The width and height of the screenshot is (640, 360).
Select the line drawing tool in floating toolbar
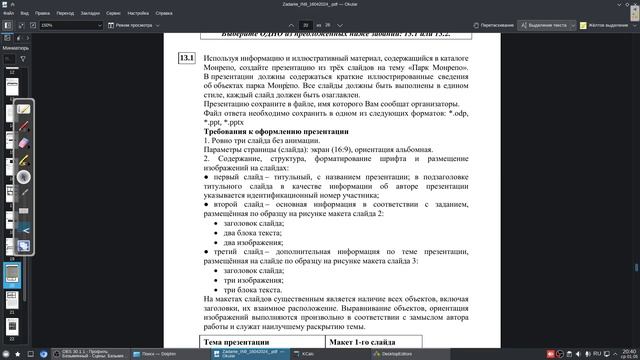pyautogui.click(x=24, y=193)
